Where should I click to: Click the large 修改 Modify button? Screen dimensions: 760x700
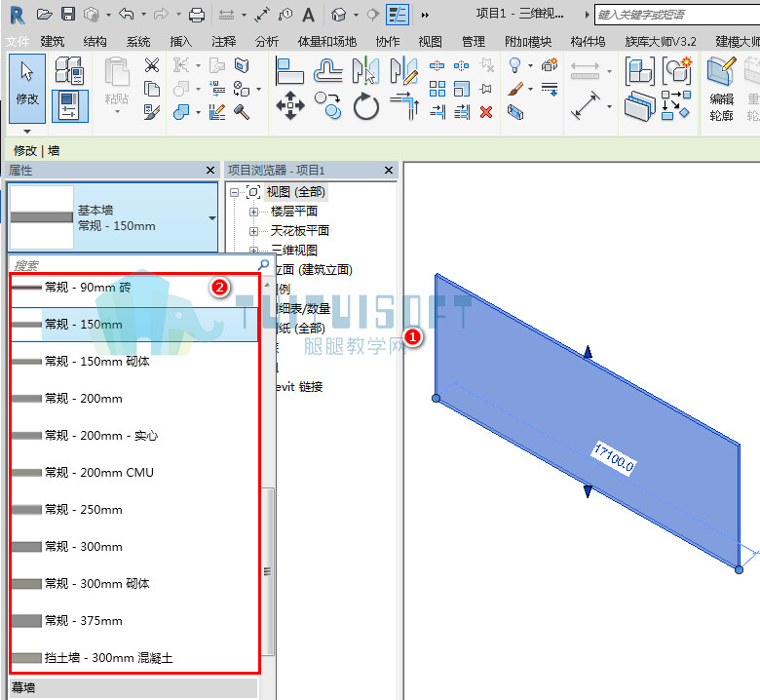point(27,89)
